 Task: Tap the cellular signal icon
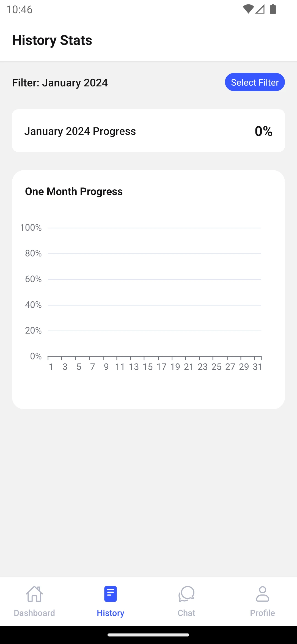coord(260,9)
